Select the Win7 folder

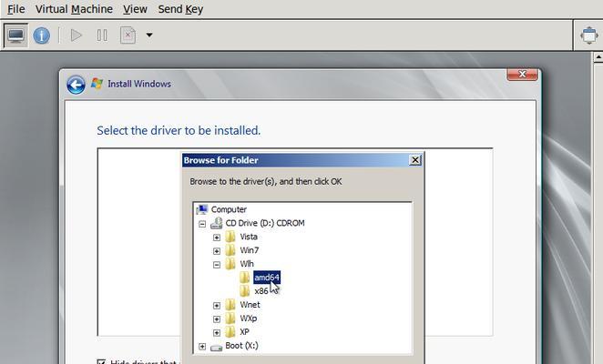[250, 250]
